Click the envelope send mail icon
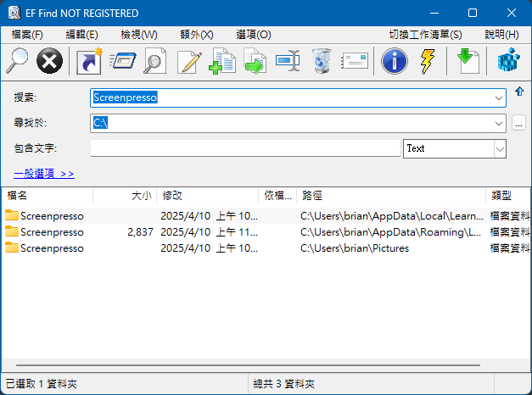532x395 pixels. point(356,61)
